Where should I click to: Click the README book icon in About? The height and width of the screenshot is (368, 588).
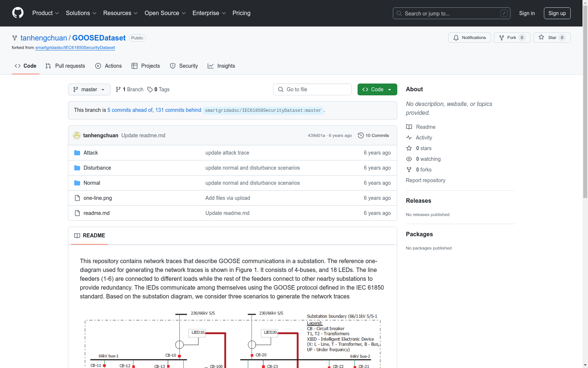coord(409,127)
